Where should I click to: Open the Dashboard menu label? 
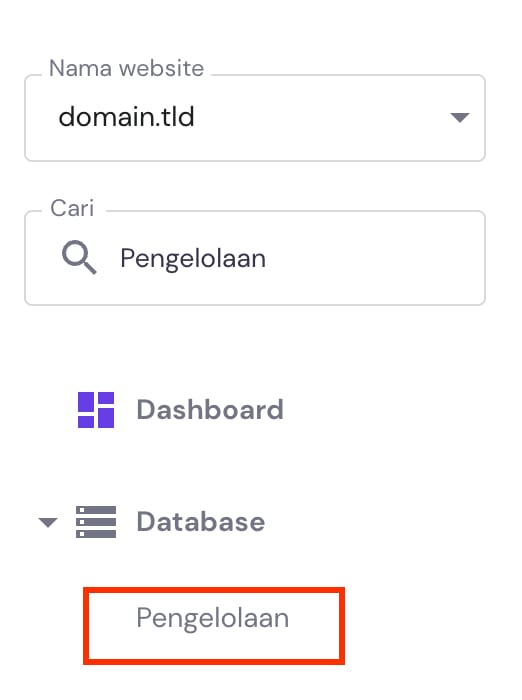coord(210,410)
